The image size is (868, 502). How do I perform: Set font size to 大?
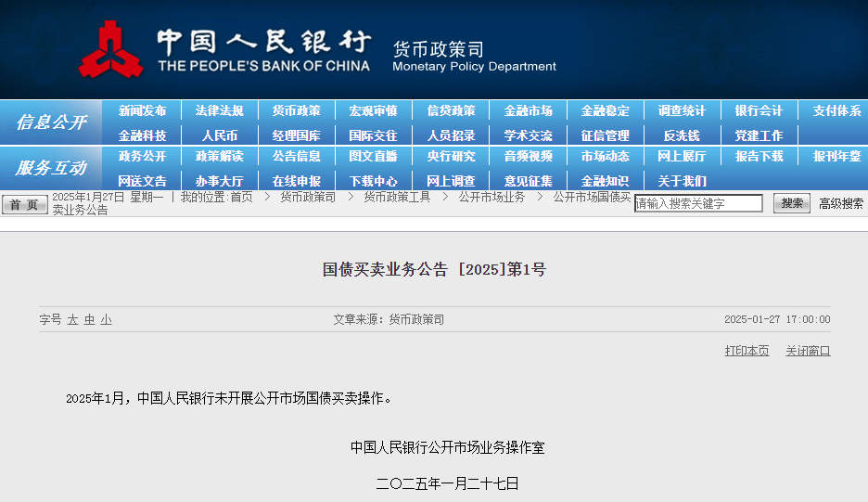(x=72, y=319)
